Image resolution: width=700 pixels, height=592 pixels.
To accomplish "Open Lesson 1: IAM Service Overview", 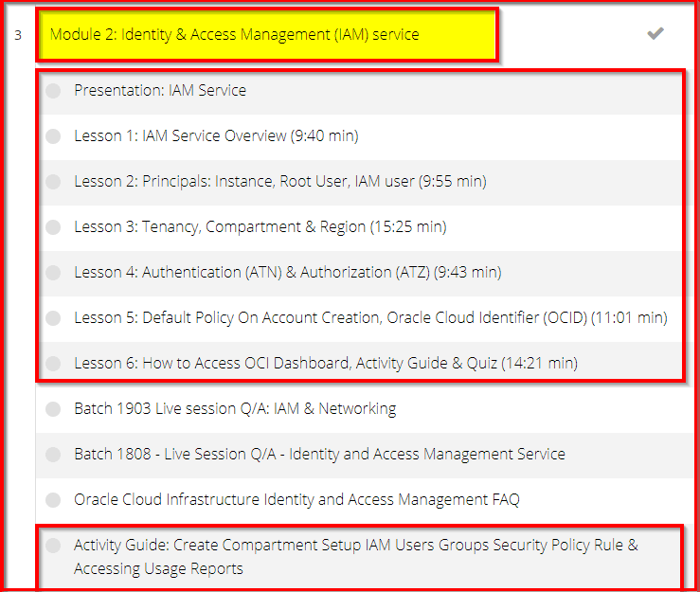I will tap(216, 136).
